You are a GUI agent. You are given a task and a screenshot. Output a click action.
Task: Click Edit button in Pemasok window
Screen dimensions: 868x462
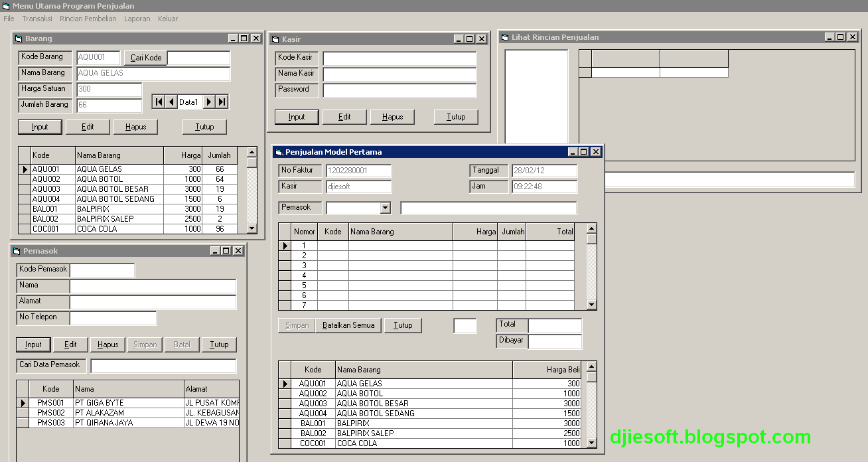[x=70, y=345]
